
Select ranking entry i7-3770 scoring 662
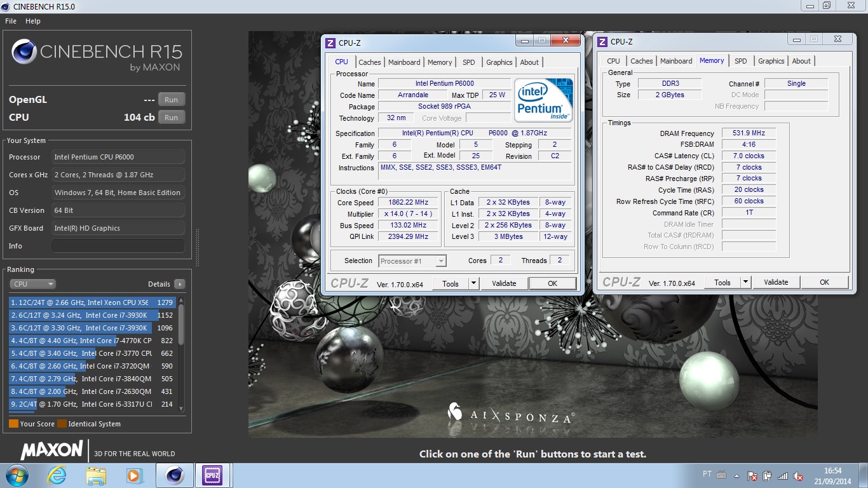tap(92, 353)
